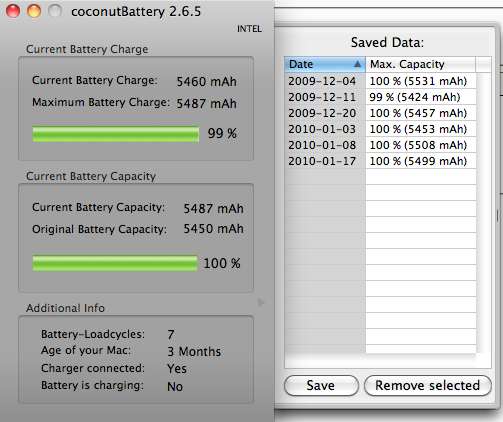Collapse the drawer with the disclosure triangle
This screenshot has height=422, width=503.
pyautogui.click(x=261, y=303)
